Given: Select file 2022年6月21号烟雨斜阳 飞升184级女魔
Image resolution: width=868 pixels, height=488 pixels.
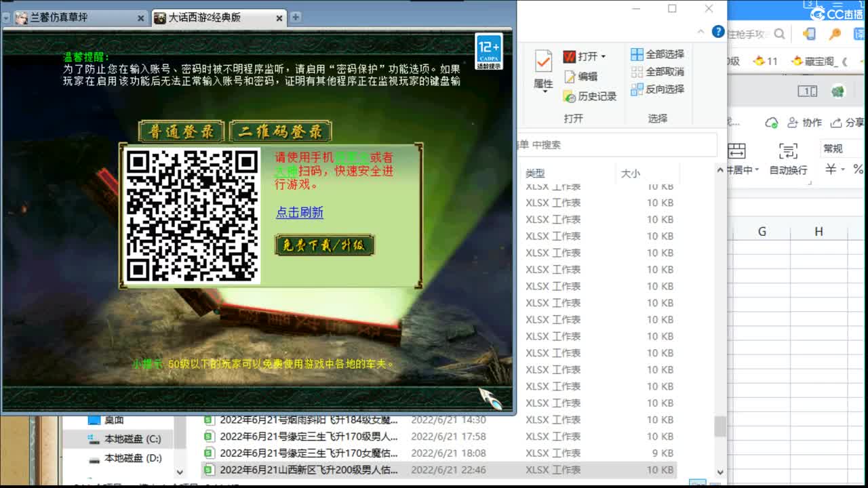Looking at the screenshot, I should (302, 420).
